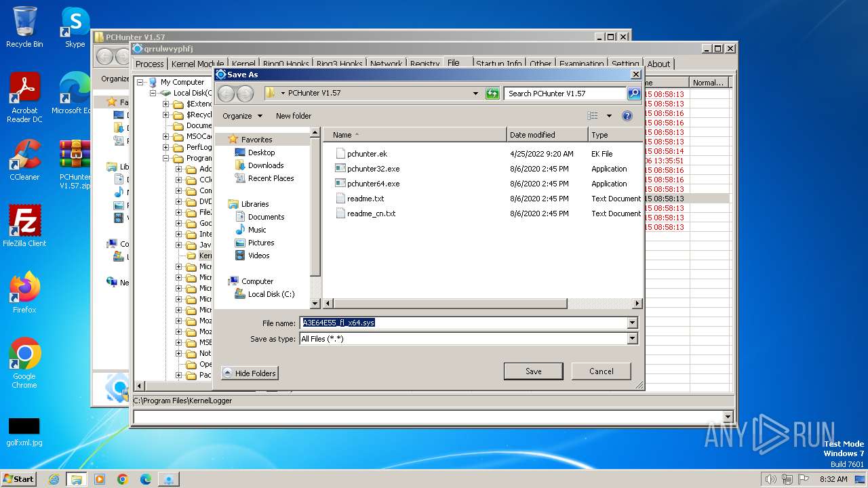This screenshot has width=868, height=488.
Task: Open the view options dropdown arrow
Action: (609, 116)
